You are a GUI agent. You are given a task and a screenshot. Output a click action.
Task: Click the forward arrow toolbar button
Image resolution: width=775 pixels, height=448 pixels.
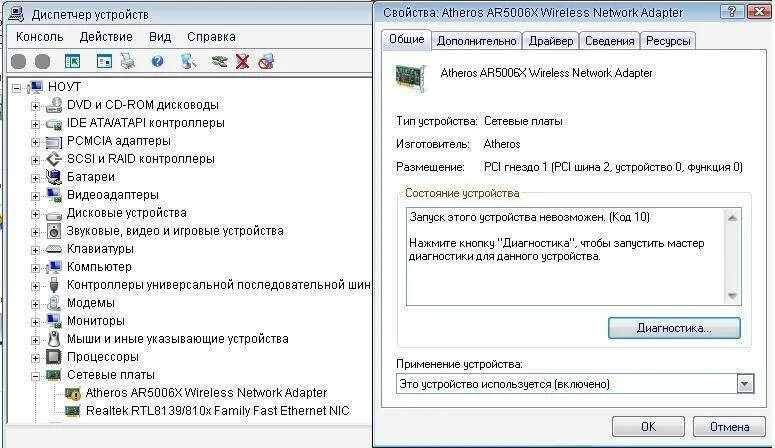pyautogui.click(x=43, y=62)
